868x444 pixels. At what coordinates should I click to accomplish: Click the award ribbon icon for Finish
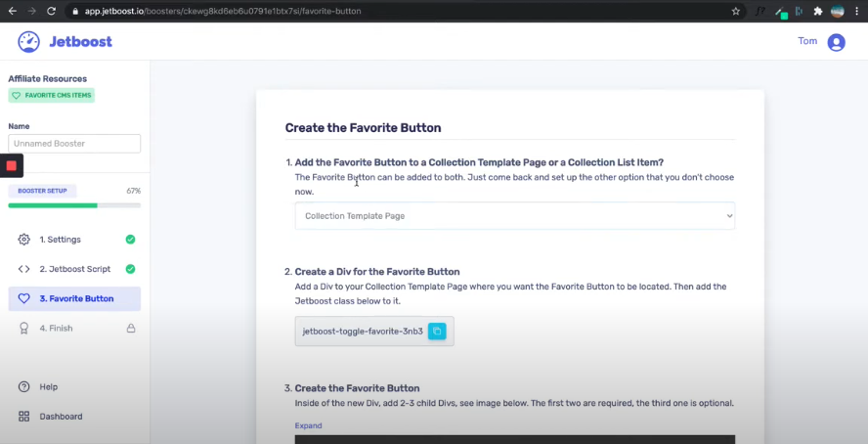pos(23,329)
